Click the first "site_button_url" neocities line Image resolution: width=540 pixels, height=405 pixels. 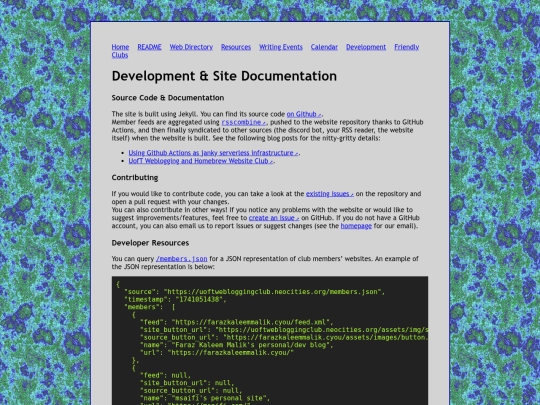point(284,330)
